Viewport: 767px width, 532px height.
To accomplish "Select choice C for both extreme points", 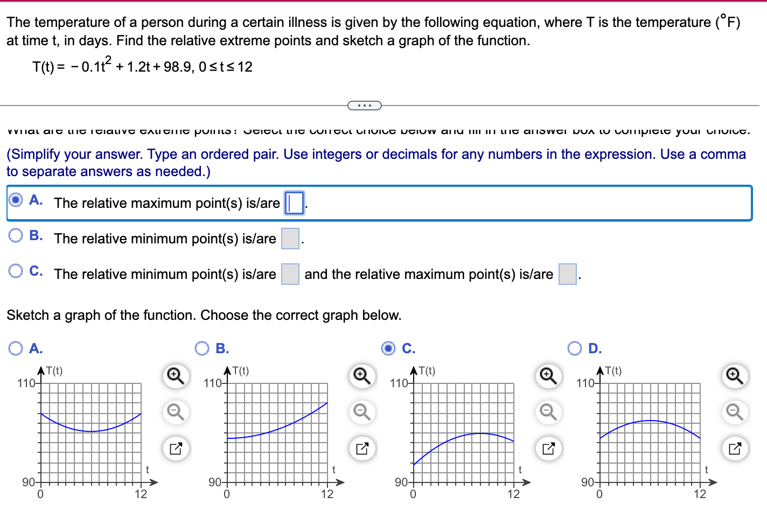I will [16, 271].
